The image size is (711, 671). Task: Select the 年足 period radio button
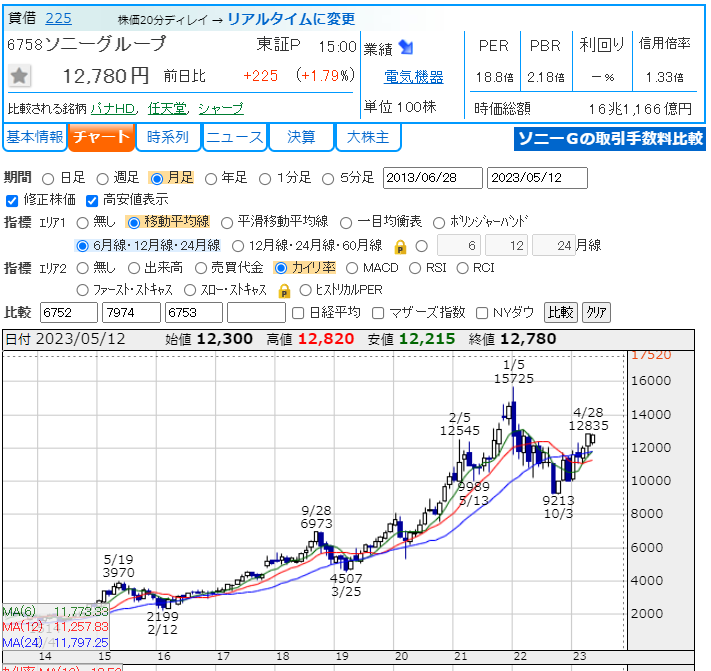pyautogui.click(x=211, y=179)
